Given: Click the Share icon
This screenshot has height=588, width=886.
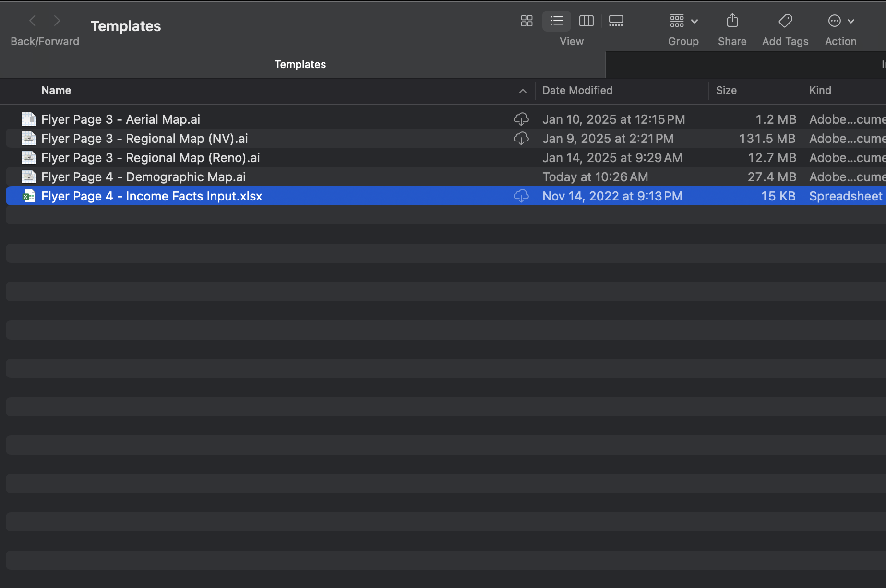Looking at the screenshot, I should (x=732, y=21).
